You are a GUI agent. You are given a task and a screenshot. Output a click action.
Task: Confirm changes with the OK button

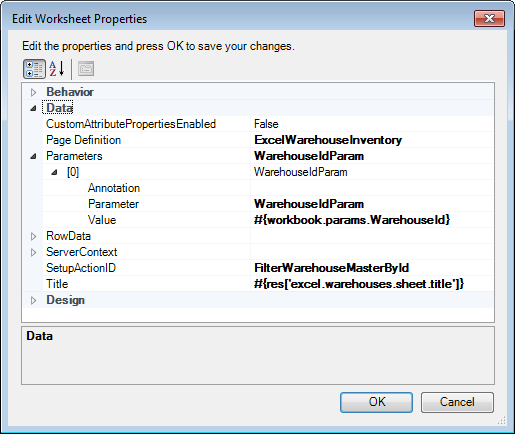(376, 402)
